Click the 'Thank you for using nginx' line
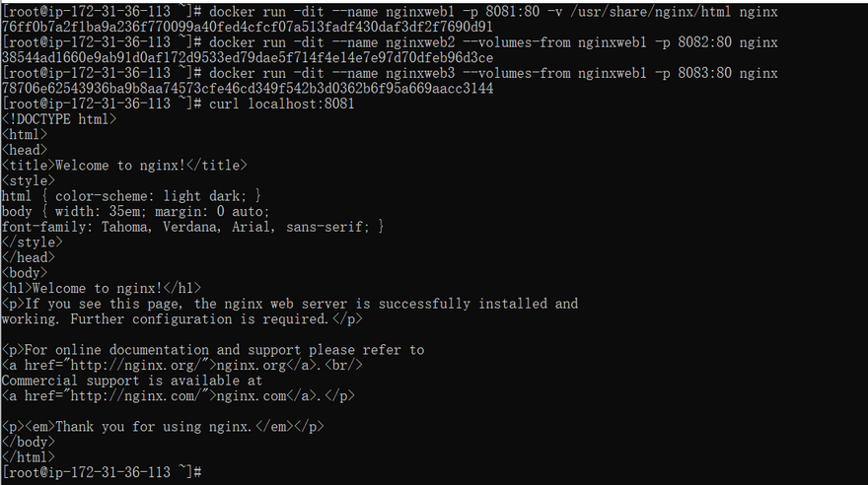 click(x=163, y=427)
